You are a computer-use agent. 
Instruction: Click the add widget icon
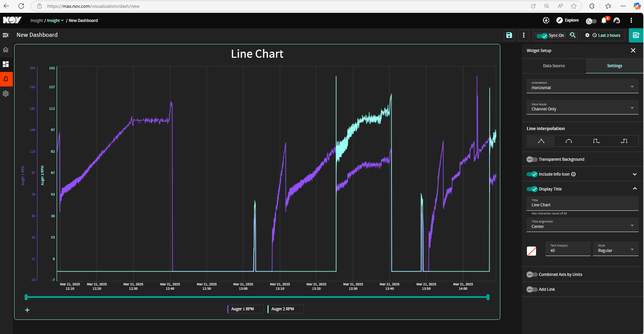(x=636, y=35)
